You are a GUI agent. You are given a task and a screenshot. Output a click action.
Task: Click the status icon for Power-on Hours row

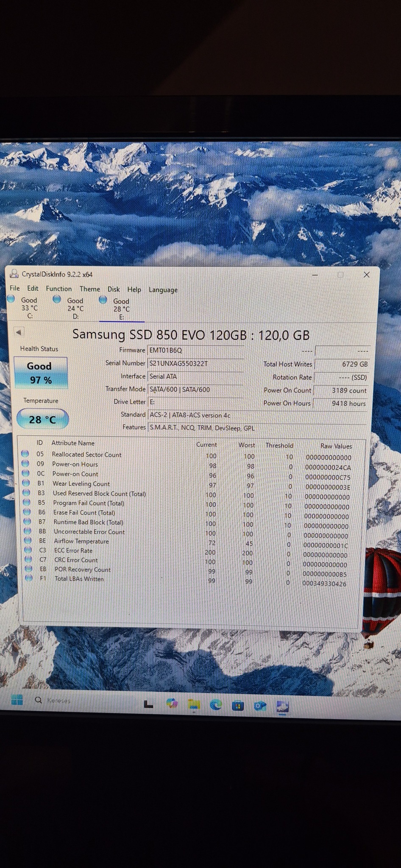pyautogui.click(x=25, y=463)
